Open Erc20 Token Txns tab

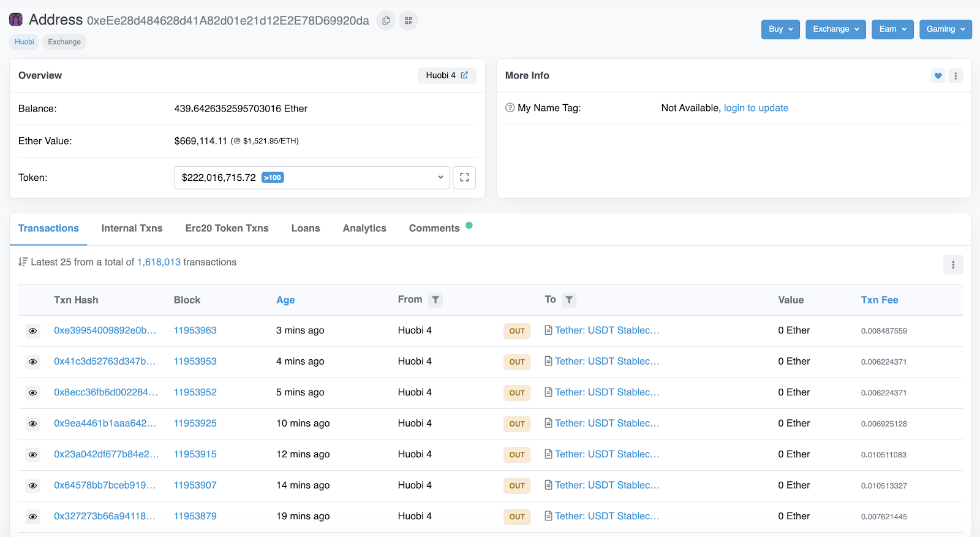[x=227, y=228]
